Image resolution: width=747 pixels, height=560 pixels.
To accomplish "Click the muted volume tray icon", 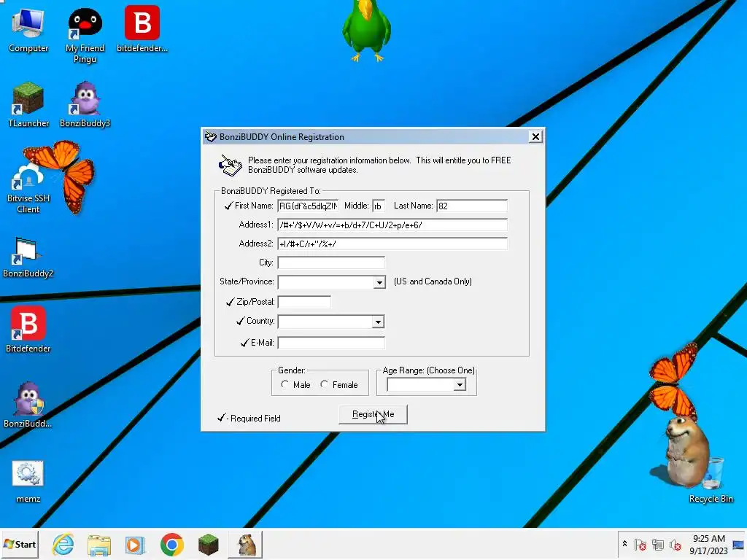I will (675, 544).
